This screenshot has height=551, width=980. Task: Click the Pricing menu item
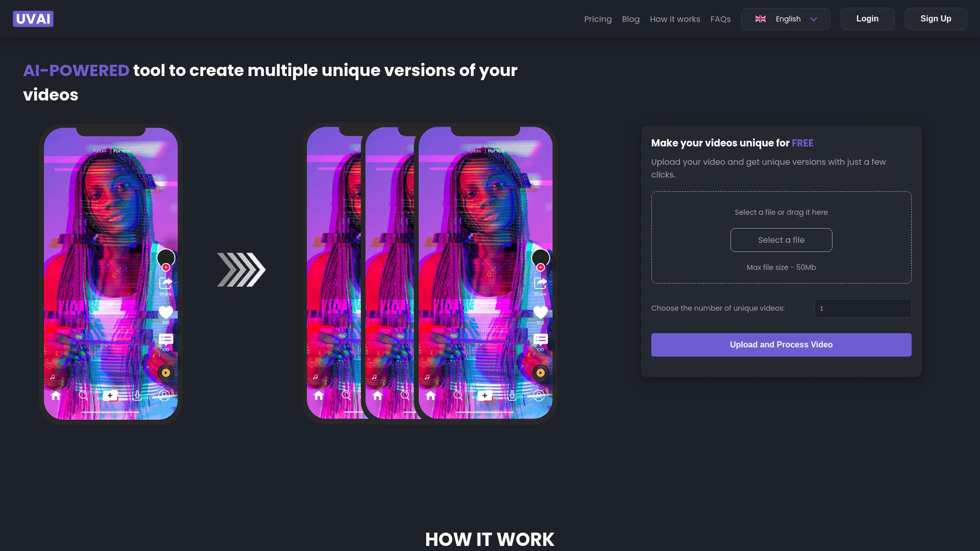click(x=598, y=18)
